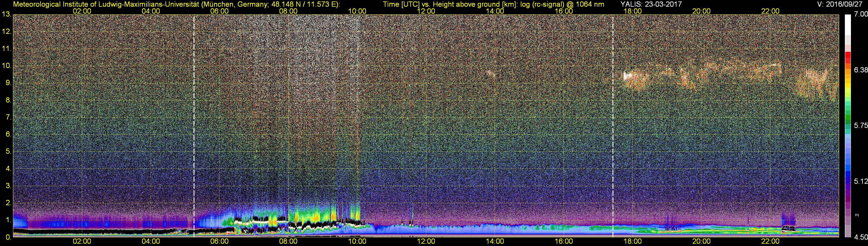This screenshot has height=246, width=868.
Task: Select height label 3 on the km axis
Action: pyautogui.click(x=8, y=186)
